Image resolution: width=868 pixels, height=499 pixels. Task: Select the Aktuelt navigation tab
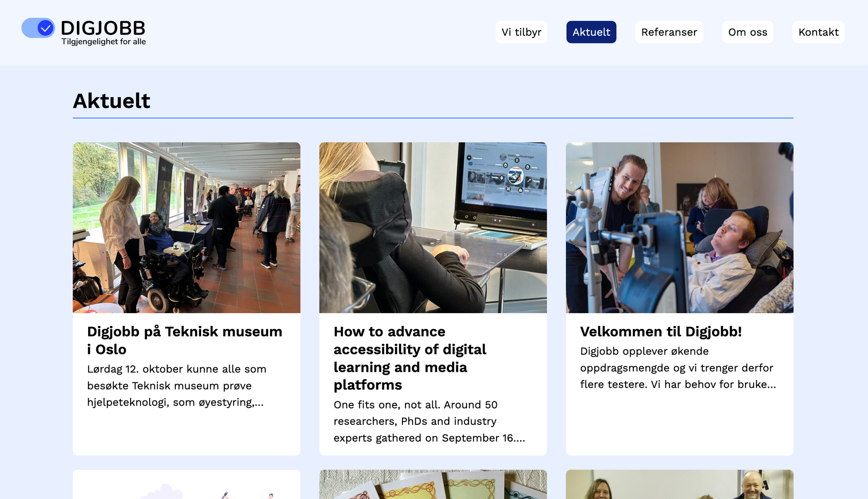[591, 32]
